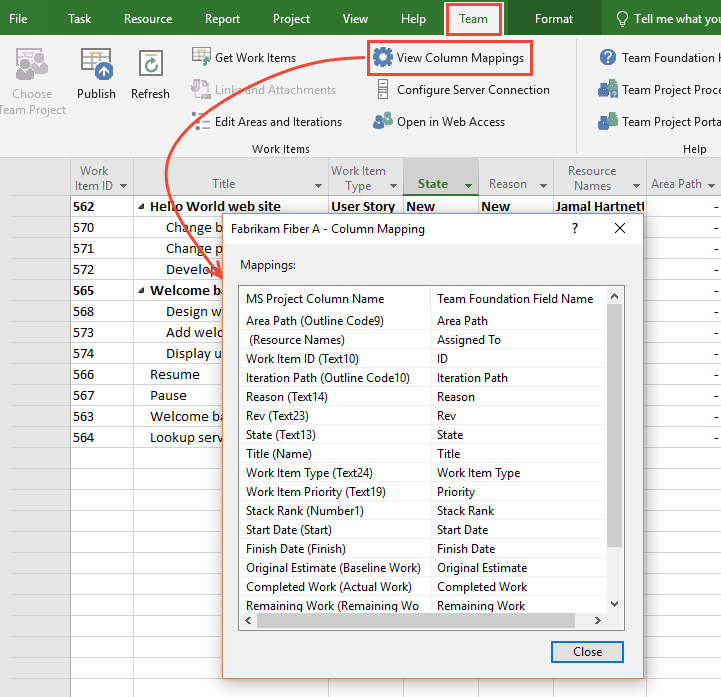This screenshot has width=721, height=697.
Task: Open the View tab
Action: coord(355,19)
